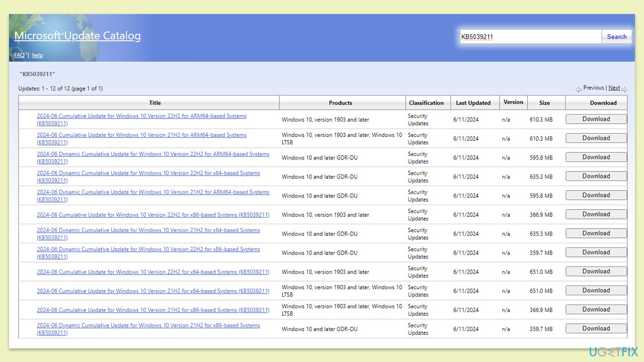Open Cumulative Update 21H2 ARM64-based Systems link

[x=141, y=139]
